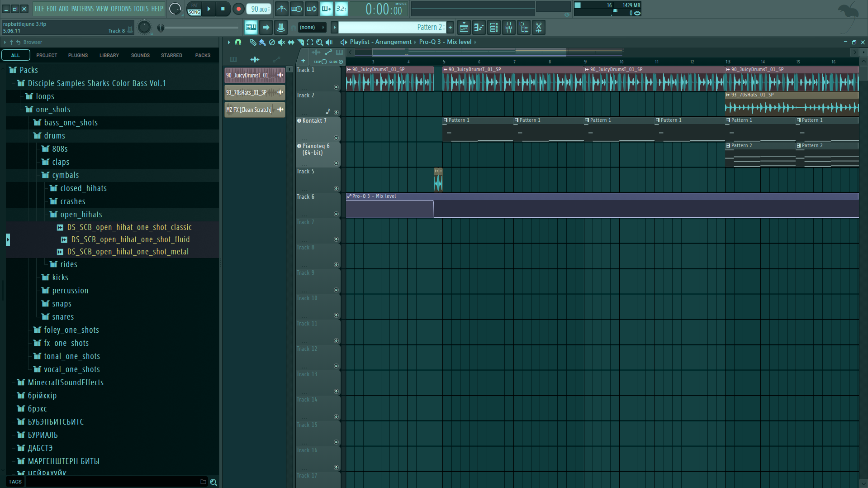The width and height of the screenshot is (868, 488).
Task: Click the multilink to controllers knob icon
Action: [281, 28]
